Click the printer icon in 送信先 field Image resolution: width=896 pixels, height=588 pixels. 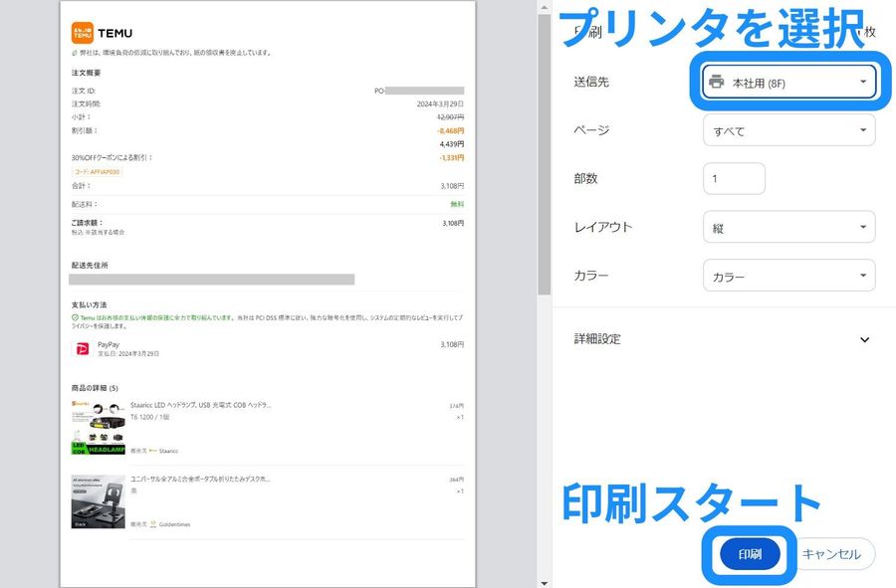click(x=717, y=83)
